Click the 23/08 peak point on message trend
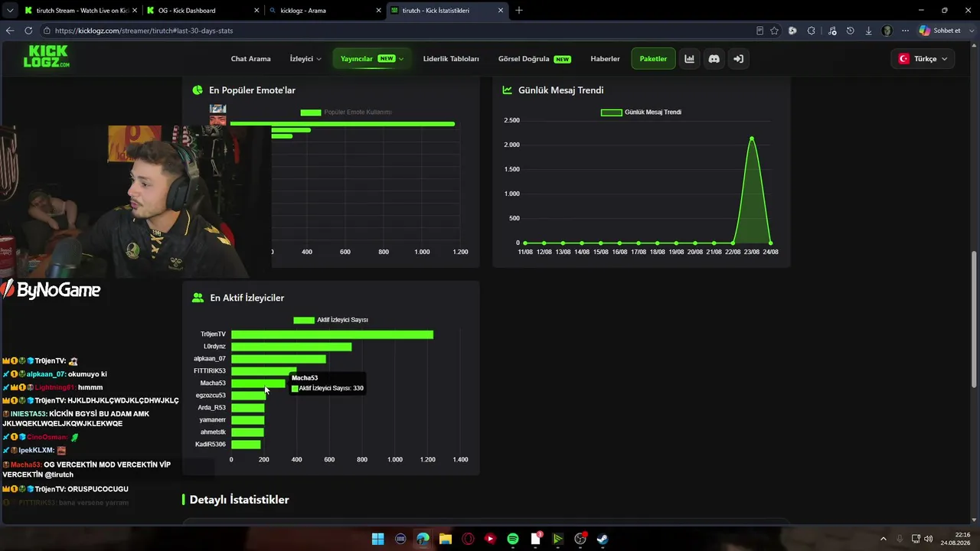 point(752,139)
